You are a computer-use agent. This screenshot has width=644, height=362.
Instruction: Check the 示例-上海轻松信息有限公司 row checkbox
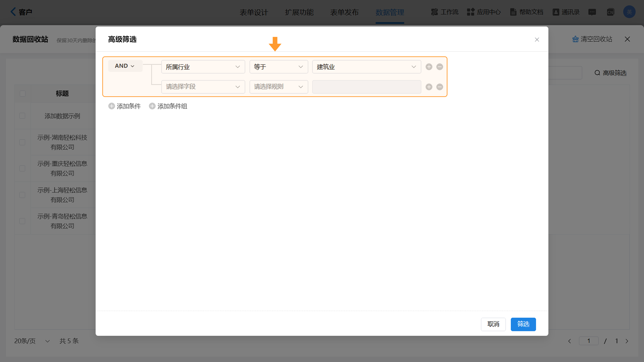click(22, 195)
